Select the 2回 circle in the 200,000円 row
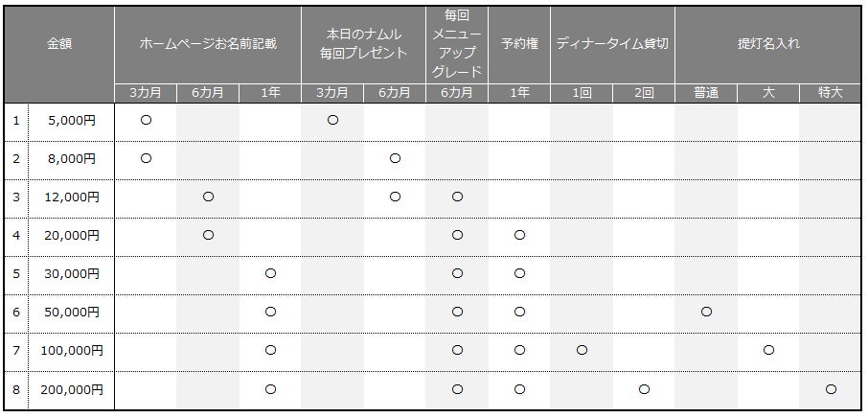 click(x=644, y=389)
